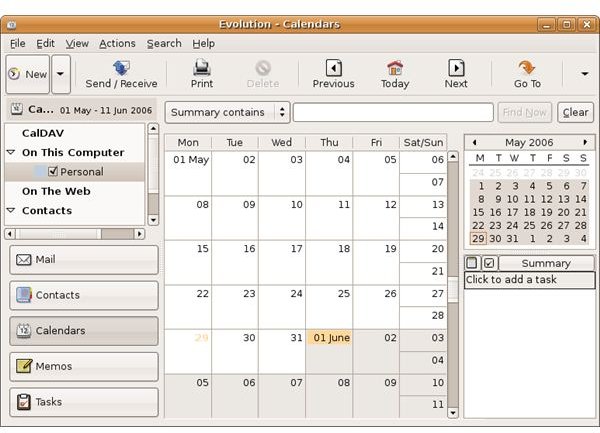This screenshot has width=600, height=433.
Task: Click the month view vertical scrollbar thumb
Action: [453, 290]
